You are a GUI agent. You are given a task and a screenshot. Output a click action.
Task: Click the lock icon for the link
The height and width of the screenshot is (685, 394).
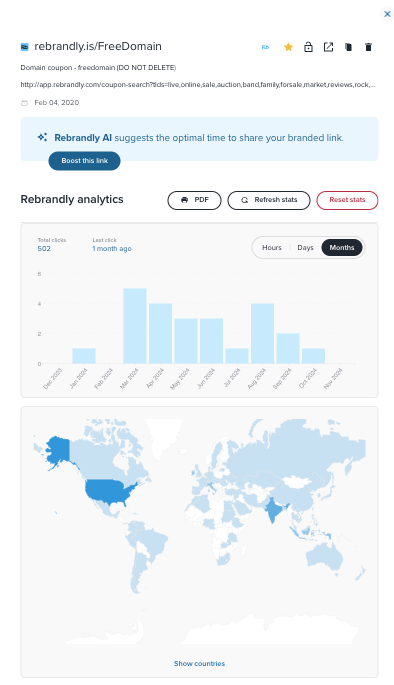(308, 47)
